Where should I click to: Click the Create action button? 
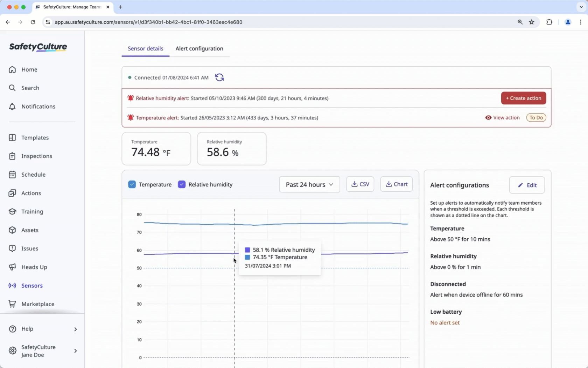click(x=523, y=98)
